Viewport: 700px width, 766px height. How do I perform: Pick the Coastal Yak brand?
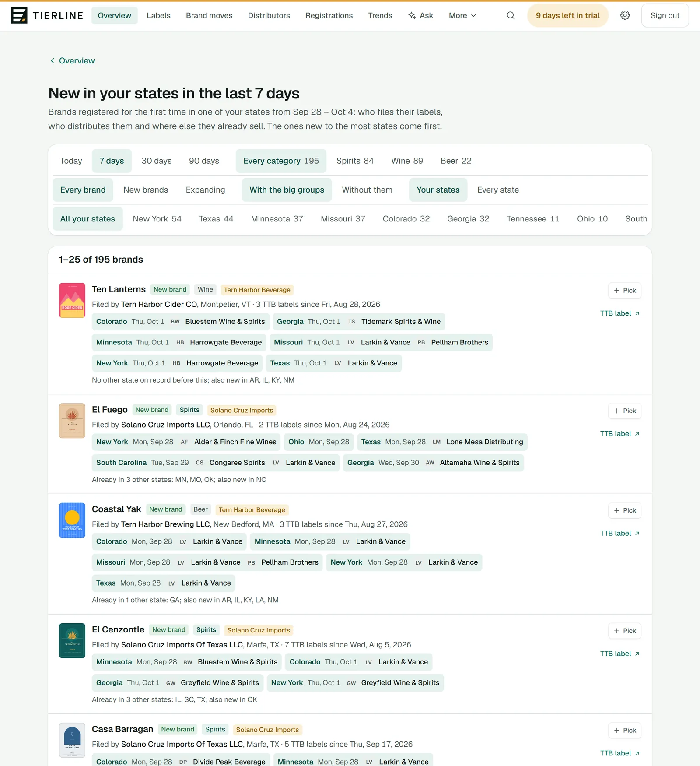(625, 510)
